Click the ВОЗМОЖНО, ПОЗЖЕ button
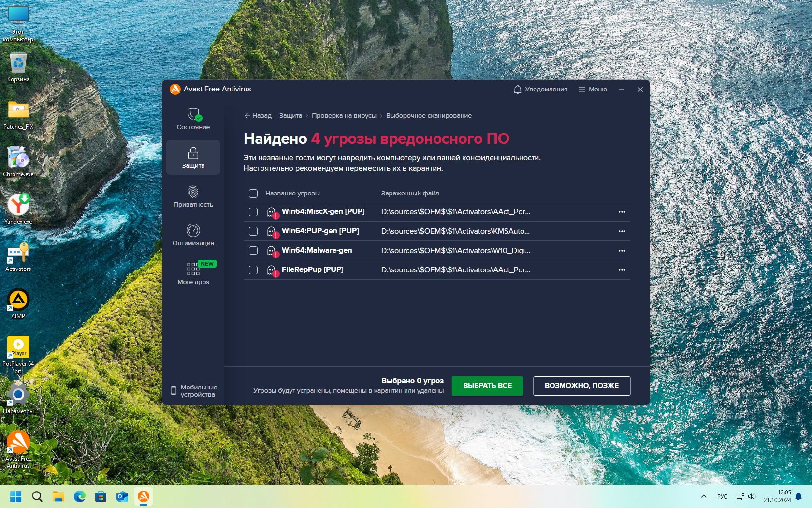This screenshot has height=508, width=812. coord(582,386)
